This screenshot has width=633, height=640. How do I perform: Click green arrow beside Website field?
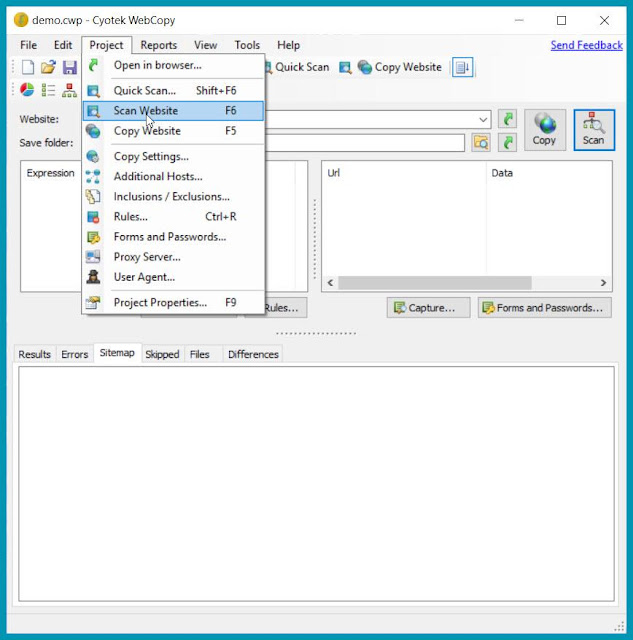[x=507, y=119]
